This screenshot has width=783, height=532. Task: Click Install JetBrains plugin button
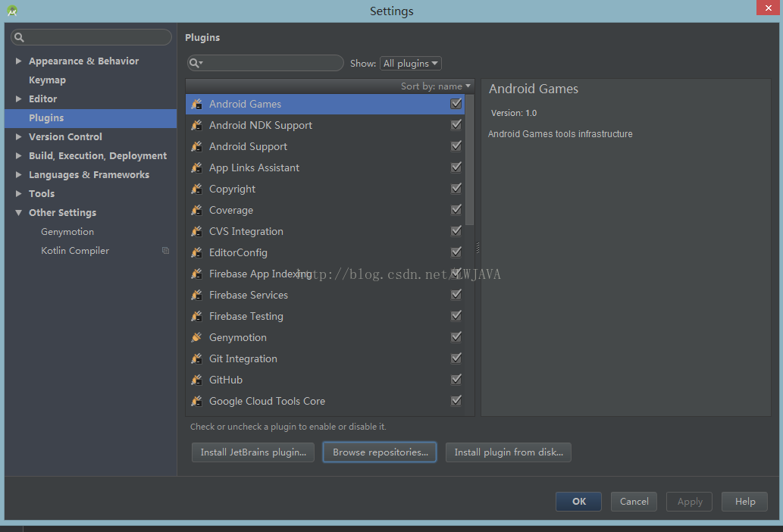253,452
